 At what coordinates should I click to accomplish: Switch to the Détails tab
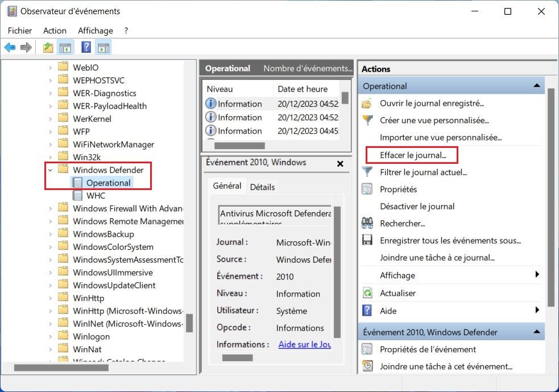click(262, 186)
